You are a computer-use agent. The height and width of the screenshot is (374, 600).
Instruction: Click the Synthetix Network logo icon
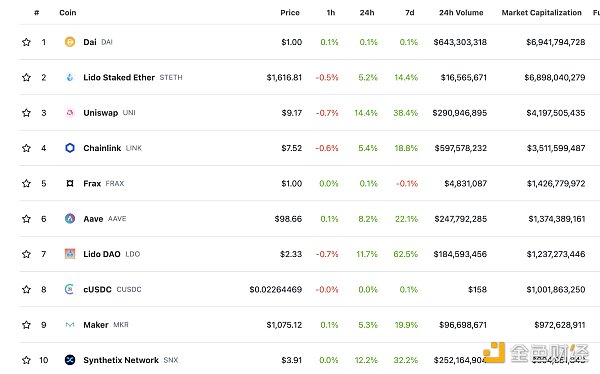(70, 360)
